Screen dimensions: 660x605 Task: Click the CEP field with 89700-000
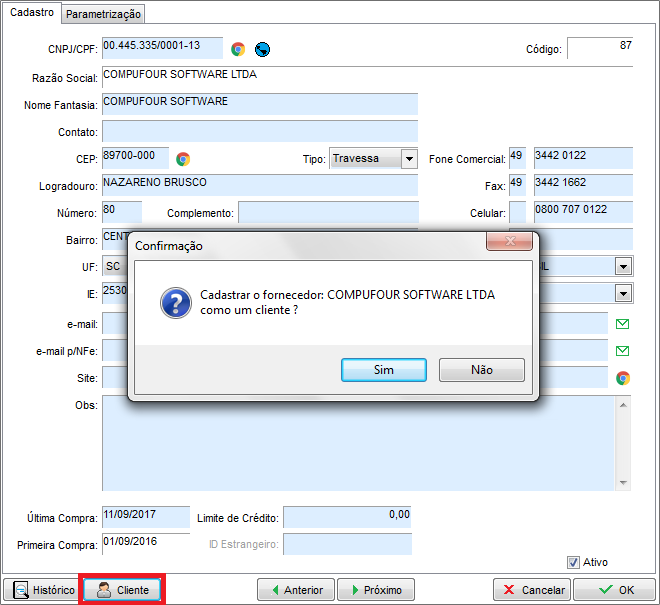click(x=136, y=158)
